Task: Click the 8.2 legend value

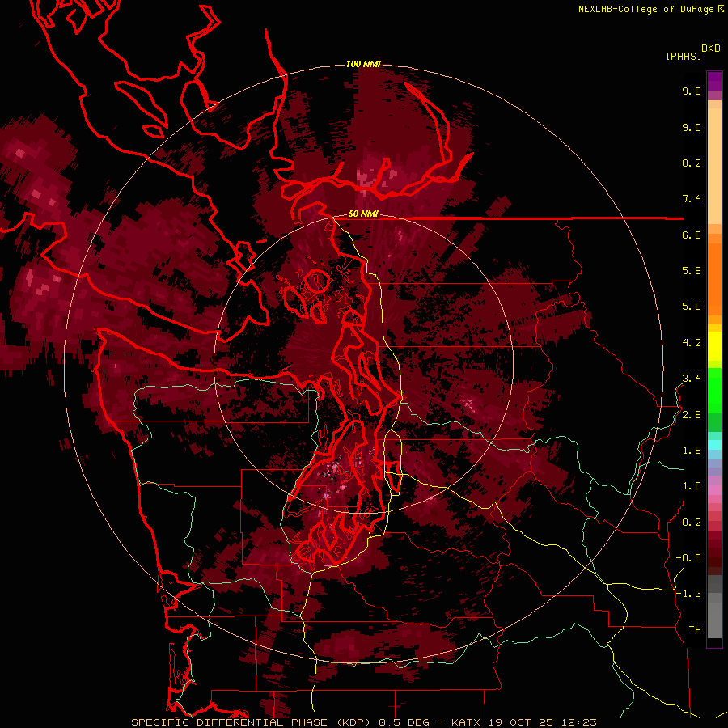Action: 692,163
